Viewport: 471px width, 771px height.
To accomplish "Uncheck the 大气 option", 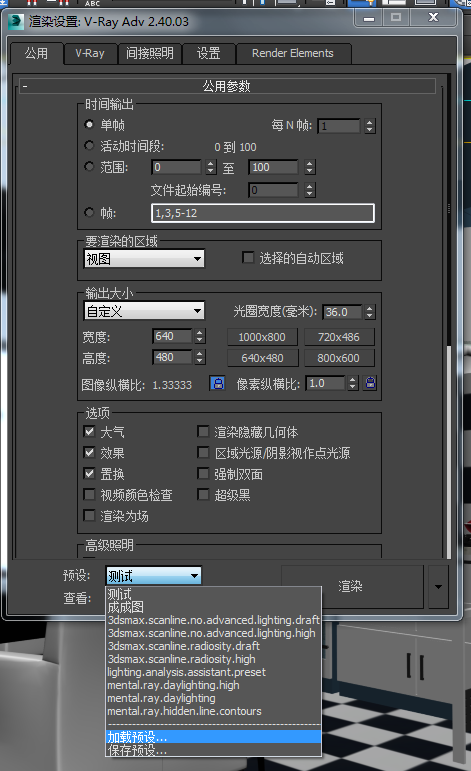I will (x=89, y=432).
